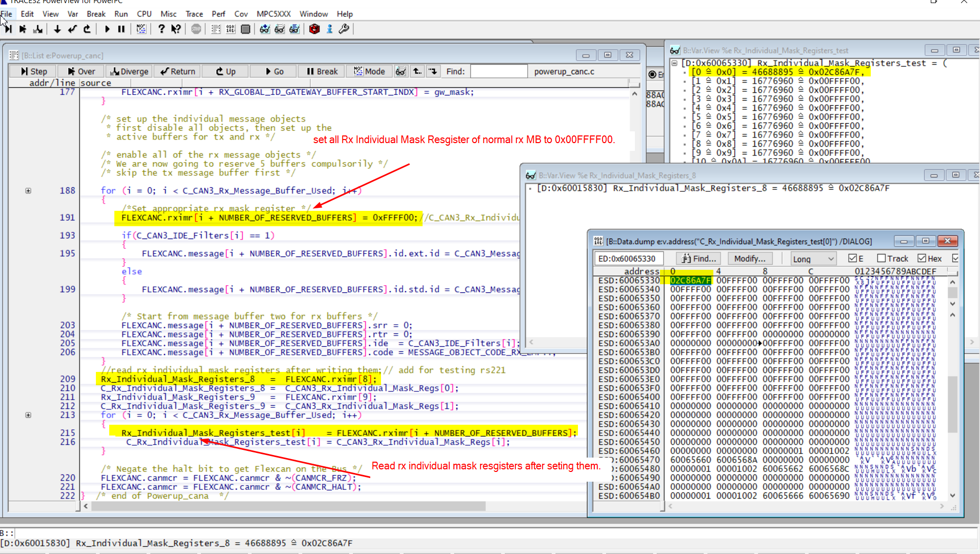Open the Long width dropdown in Data.dump
This screenshot has height=554, width=980.
pos(813,259)
